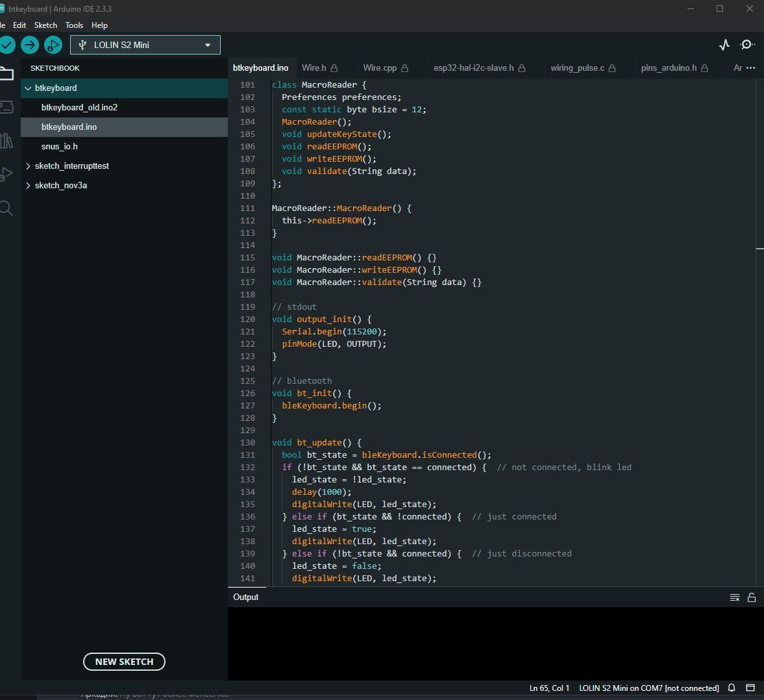The height and width of the screenshot is (700, 764).
Task: Toggle the Output panel lock
Action: coord(752,597)
